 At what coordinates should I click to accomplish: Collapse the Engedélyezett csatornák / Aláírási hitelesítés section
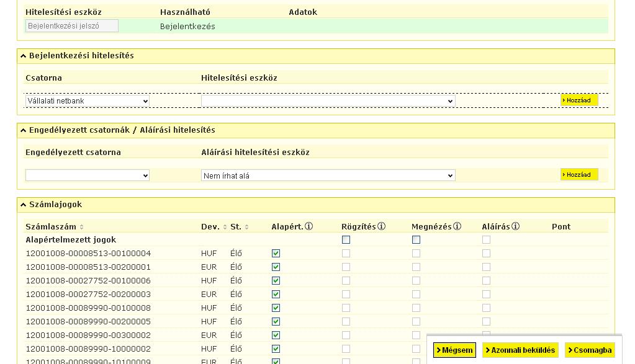(23, 130)
